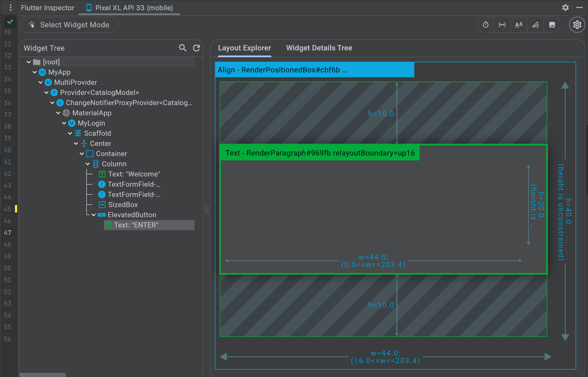Select the Pixel XL API 33 device tab
588x377 pixels.
pyautogui.click(x=128, y=7)
